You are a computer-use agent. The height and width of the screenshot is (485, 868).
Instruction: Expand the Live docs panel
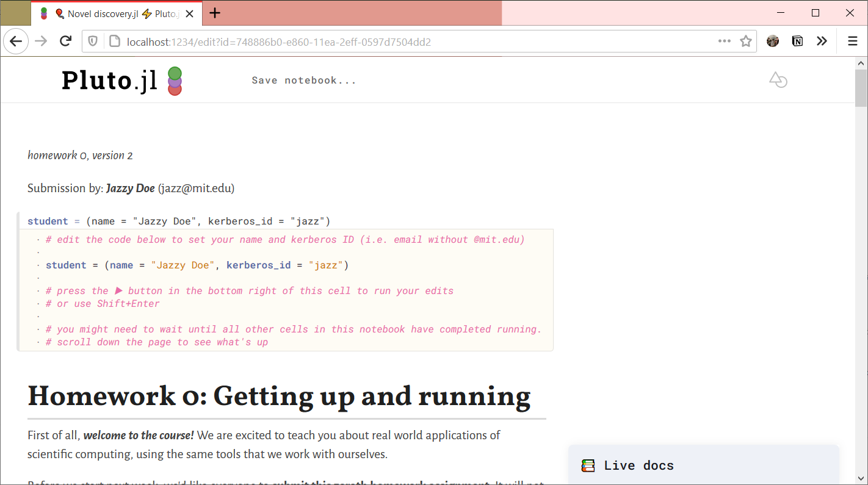point(703,465)
